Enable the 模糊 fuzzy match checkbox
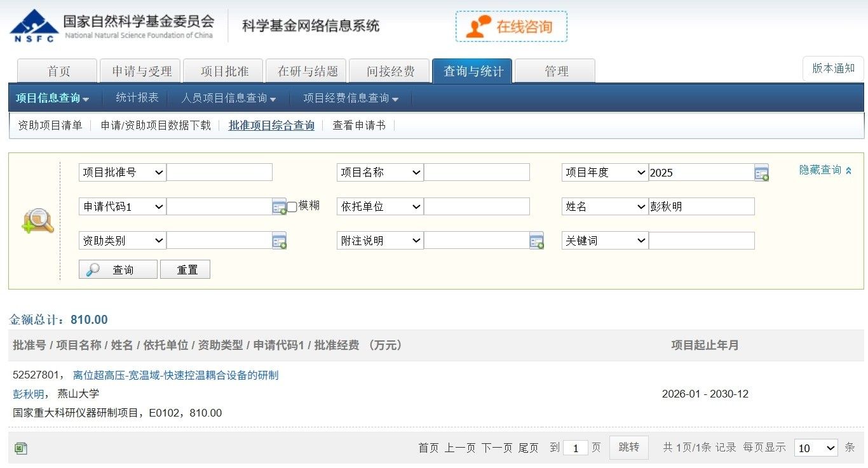868x468 pixels. (x=292, y=206)
